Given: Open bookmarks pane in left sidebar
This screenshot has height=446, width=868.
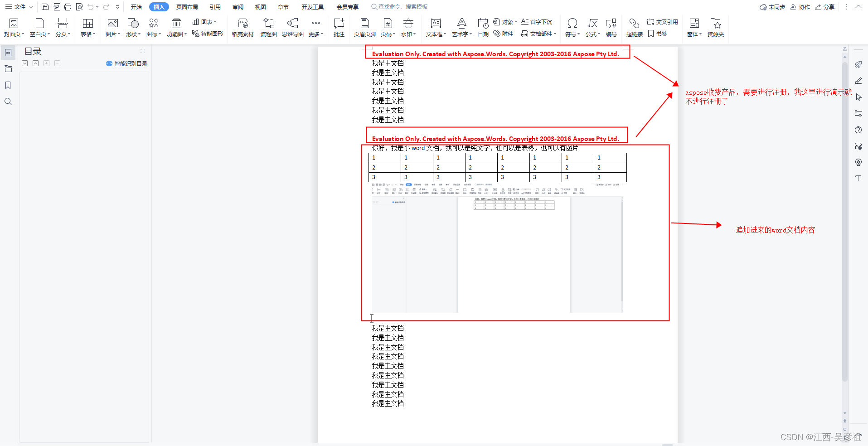Looking at the screenshot, I should coord(8,85).
